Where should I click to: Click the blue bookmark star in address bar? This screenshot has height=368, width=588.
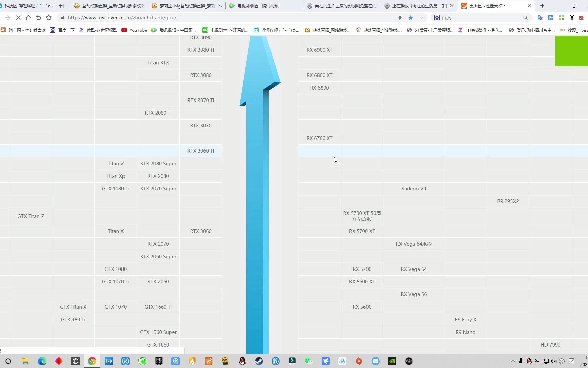click(x=411, y=18)
